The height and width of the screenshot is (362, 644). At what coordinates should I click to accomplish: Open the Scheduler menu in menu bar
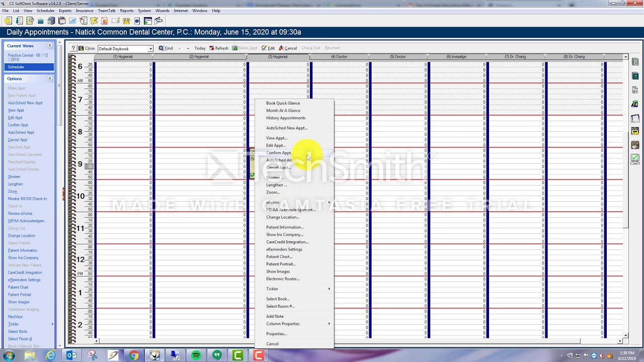[46, 11]
